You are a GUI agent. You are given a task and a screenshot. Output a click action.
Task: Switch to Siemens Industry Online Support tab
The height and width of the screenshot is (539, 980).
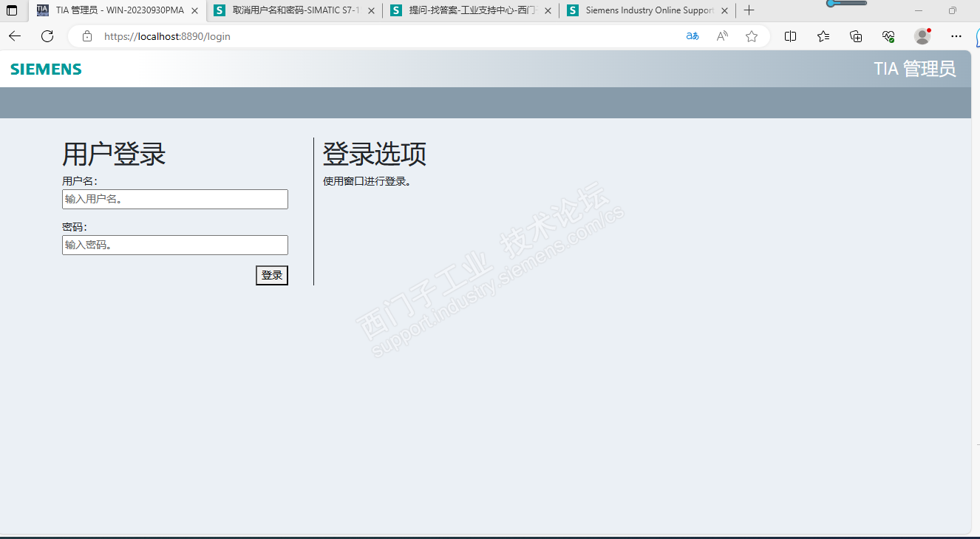[647, 10]
